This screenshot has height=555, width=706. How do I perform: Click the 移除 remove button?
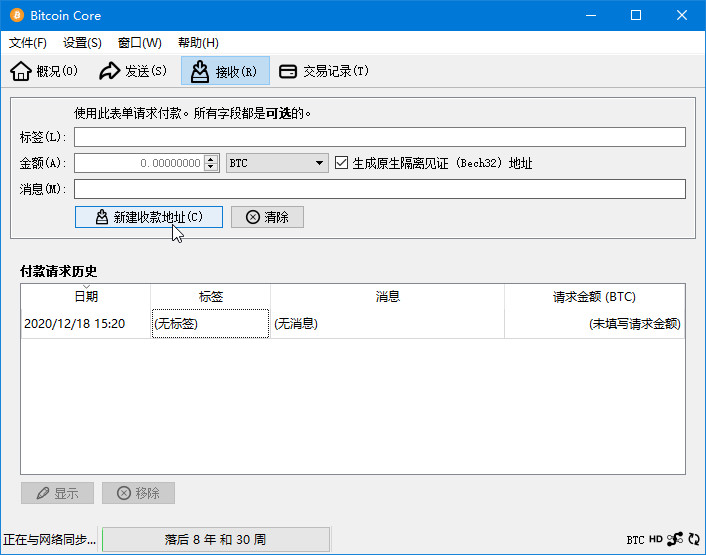click(138, 493)
